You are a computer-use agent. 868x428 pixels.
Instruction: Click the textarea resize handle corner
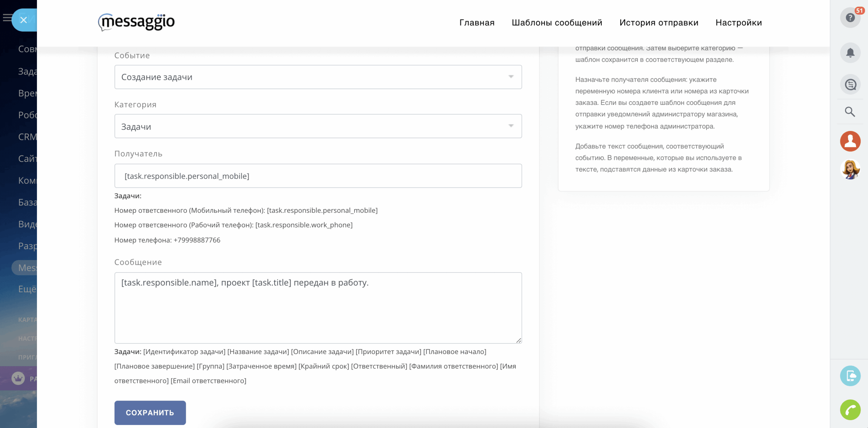point(518,340)
